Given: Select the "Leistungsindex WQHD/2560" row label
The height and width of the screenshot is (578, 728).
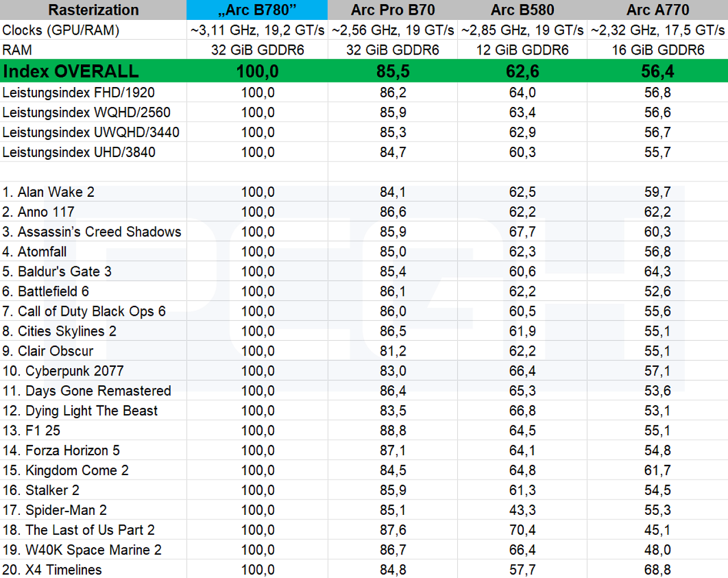Looking at the screenshot, I should [x=86, y=113].
